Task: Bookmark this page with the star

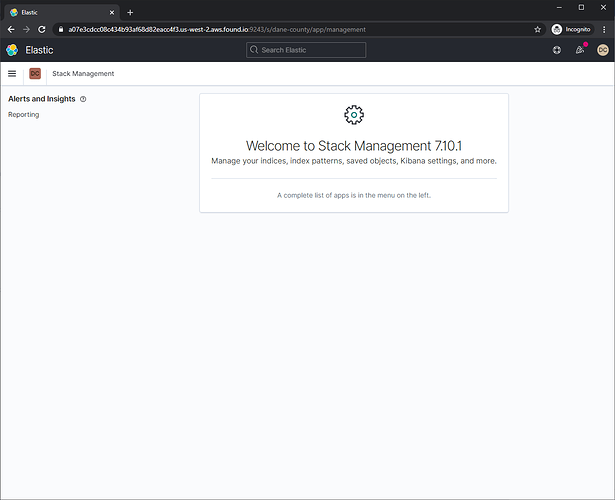Action: pyautogui.click(x=537, y=29)
